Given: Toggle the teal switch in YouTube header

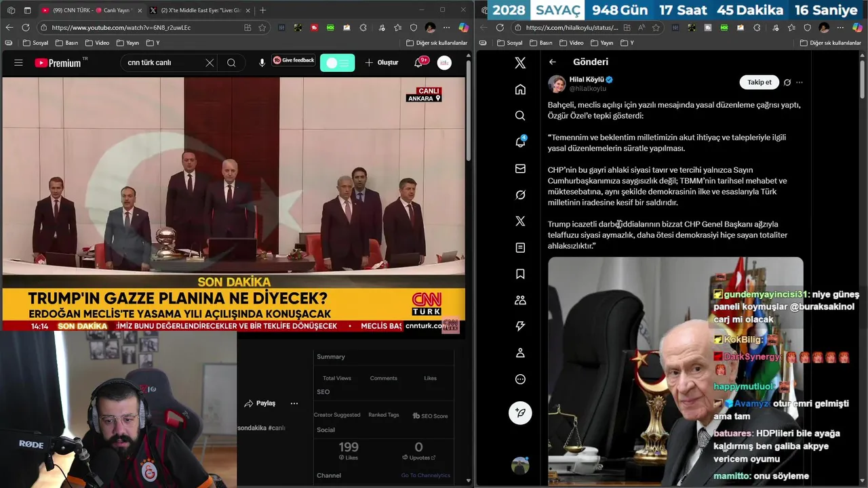Looking at the screenshot, I should point(337,62).
